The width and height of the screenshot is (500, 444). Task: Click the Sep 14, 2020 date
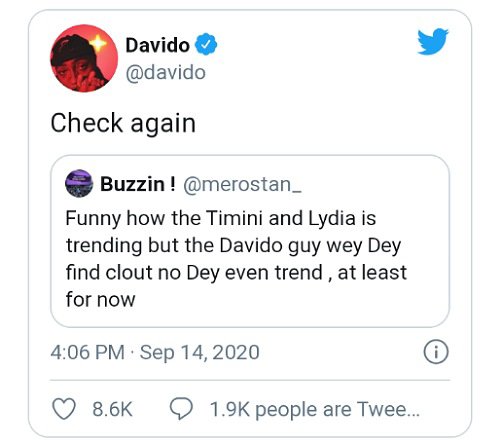199,352
